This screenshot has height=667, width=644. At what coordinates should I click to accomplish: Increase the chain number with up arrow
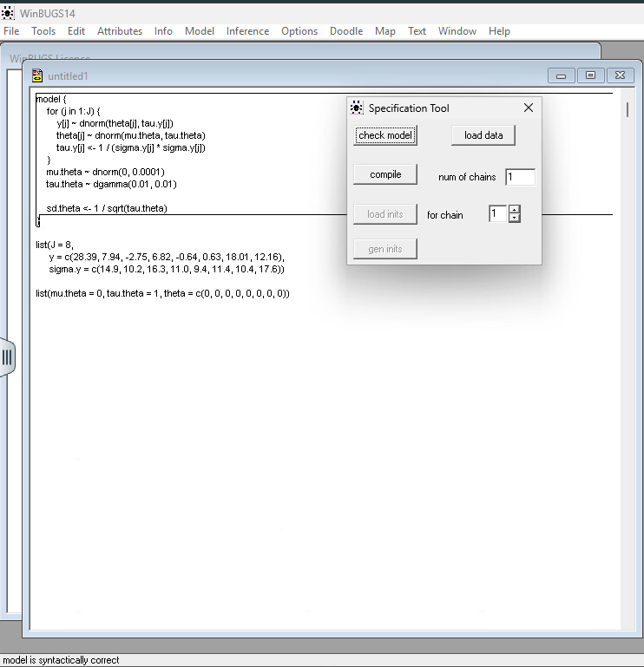pyautogui.click(x=515, y=209)
